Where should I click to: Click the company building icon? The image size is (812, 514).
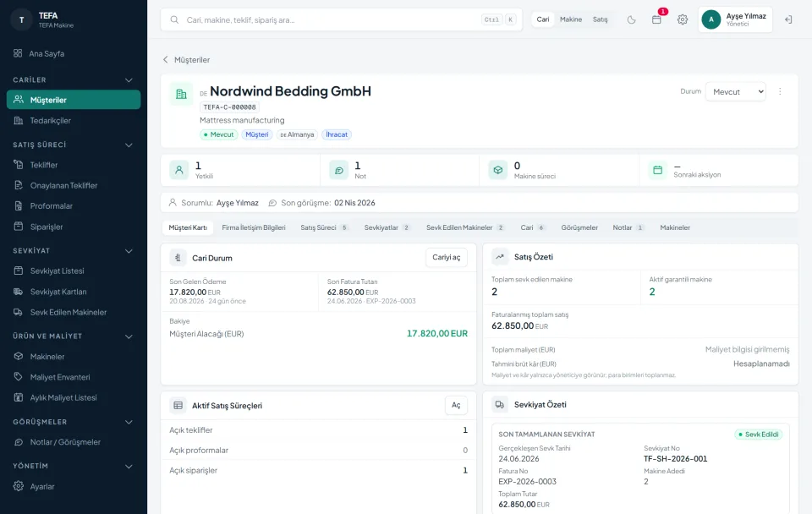[181, 94]
